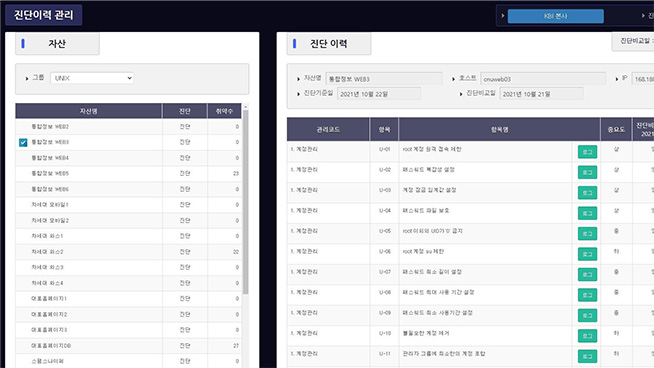
Task: Select the 차세대 파스3 asset row
Action: point(128,267)
